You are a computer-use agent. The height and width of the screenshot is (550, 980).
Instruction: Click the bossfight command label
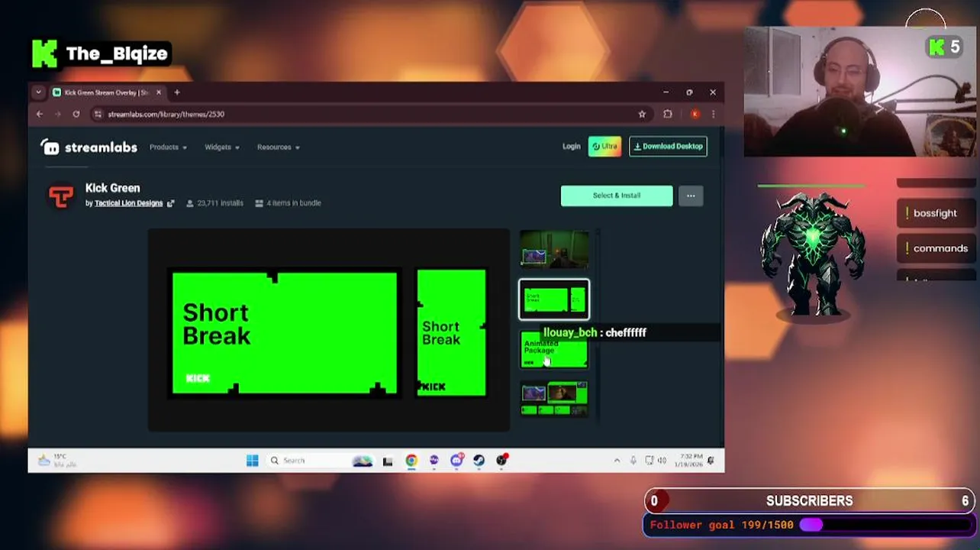pos(935,214)
